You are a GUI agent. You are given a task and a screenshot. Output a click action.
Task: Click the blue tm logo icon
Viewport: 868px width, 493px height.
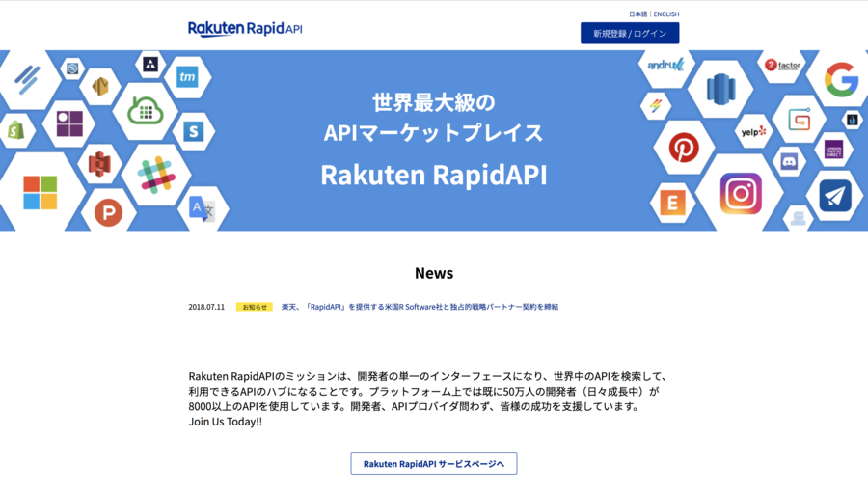[x=187, y=77]
